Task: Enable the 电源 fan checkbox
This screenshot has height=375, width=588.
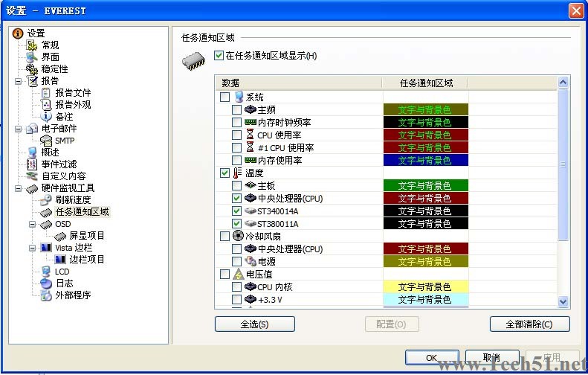Action: tap(236, 261)
